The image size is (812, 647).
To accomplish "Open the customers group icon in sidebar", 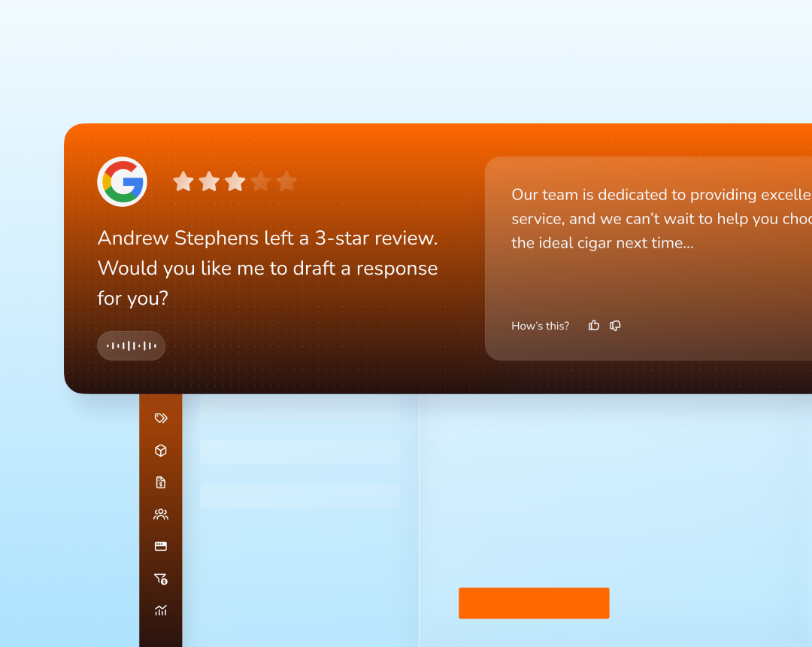I will (x=161, y=515).
